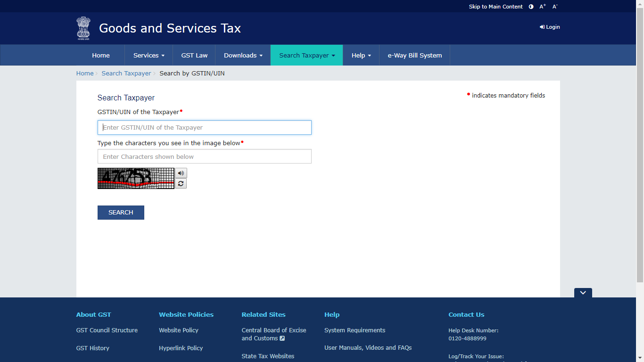This screenshot has height=362, width=644.
Task: Click Search Taxpayer breadcrumb link
Action: pyautogui.click(x=126, y=73)
